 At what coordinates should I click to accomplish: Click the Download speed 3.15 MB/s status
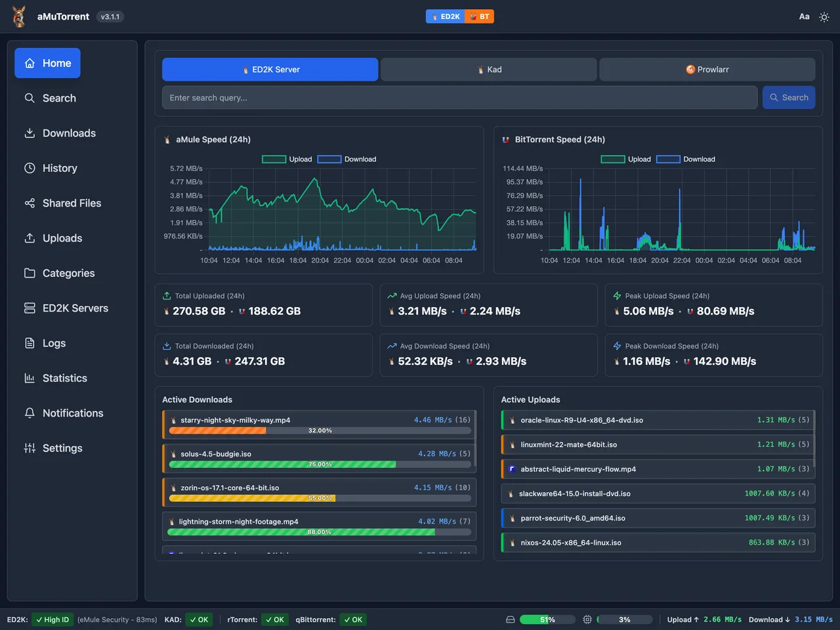[791, 619]
